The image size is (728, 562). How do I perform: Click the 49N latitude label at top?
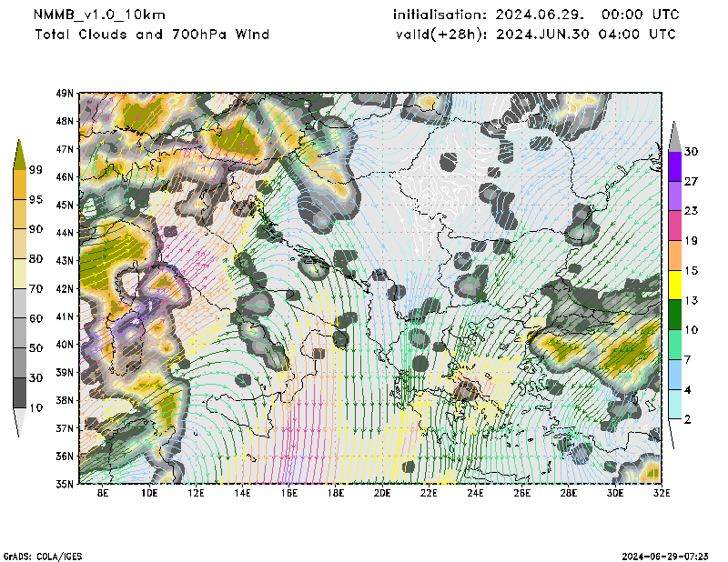(x=65, y=93)
